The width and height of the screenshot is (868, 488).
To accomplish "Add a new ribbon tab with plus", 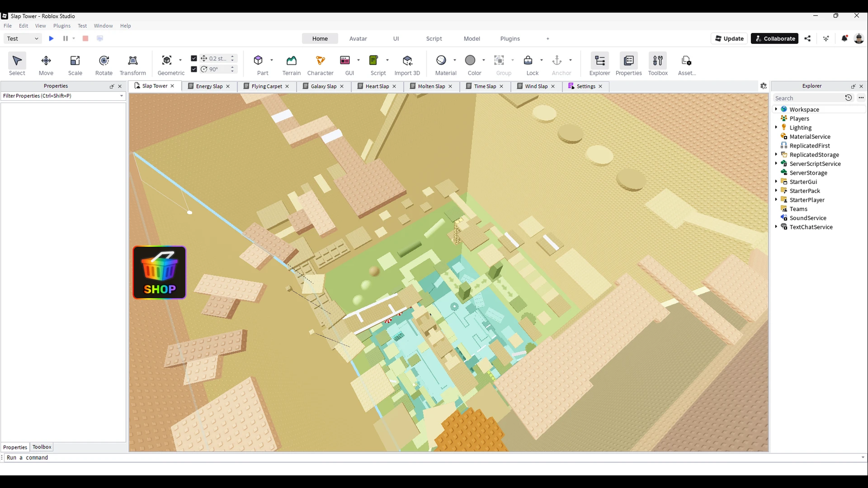I will [x=548, y=38].
